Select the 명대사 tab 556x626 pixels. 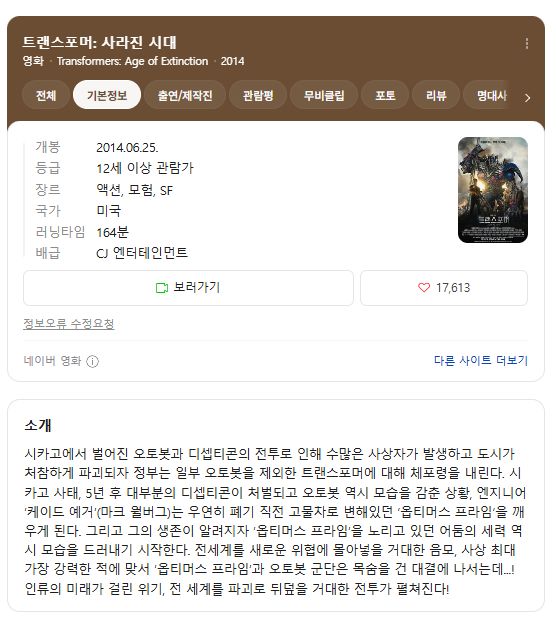[492, 95]
